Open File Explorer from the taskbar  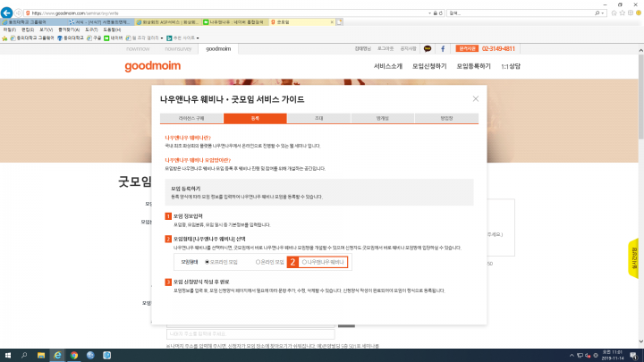pyautogui.click(x=41, y=356)
